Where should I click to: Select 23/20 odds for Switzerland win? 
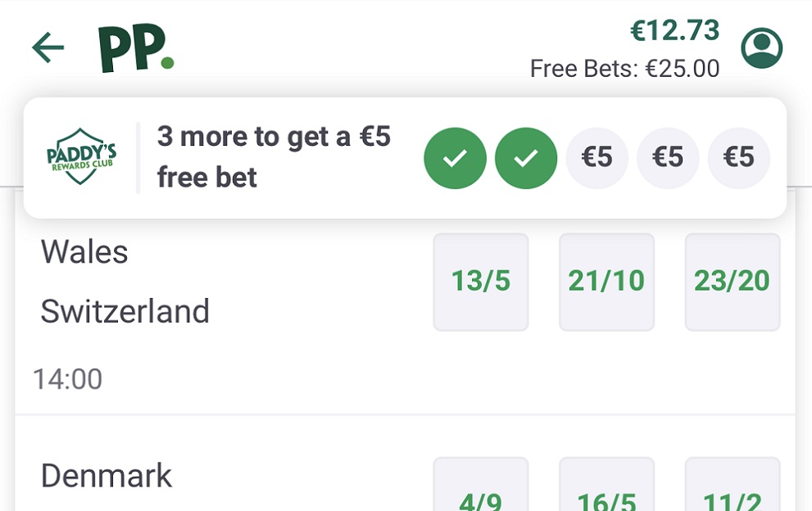[732, 282]
